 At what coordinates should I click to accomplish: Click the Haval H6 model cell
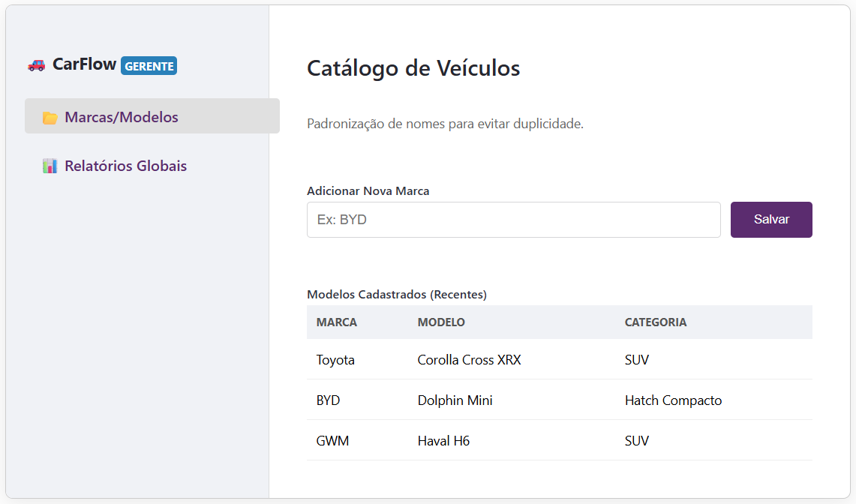click(x=443, y=441)
